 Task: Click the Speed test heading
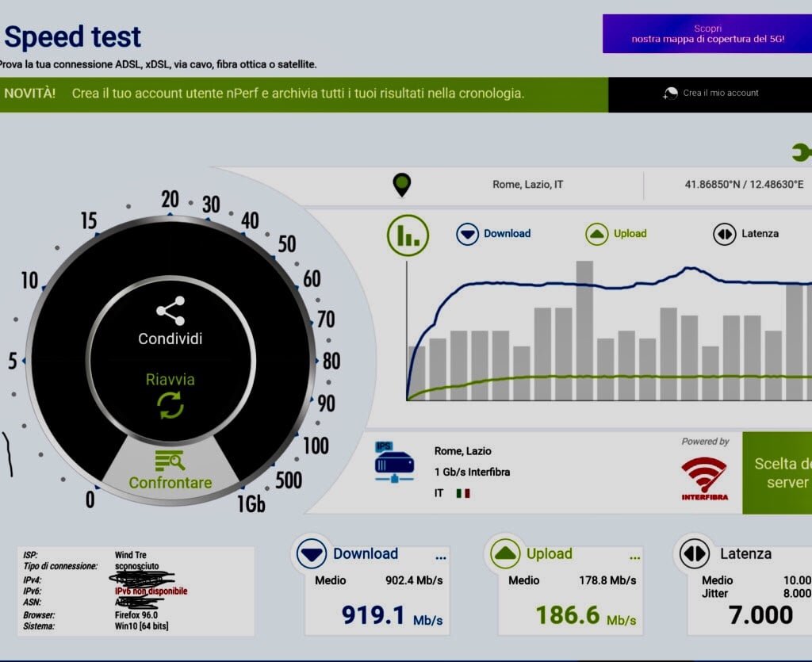pyautogui.click(x=72, y=36)
